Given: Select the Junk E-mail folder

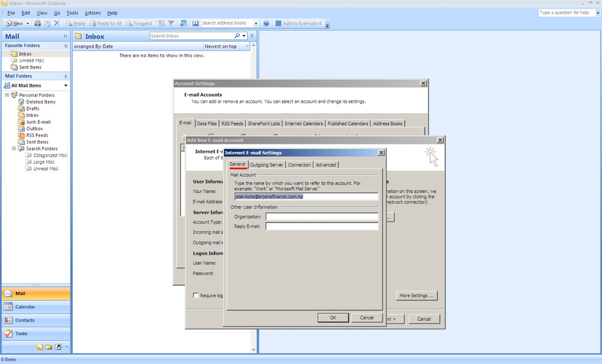Looking at the screenshot, I should point(38,122).
